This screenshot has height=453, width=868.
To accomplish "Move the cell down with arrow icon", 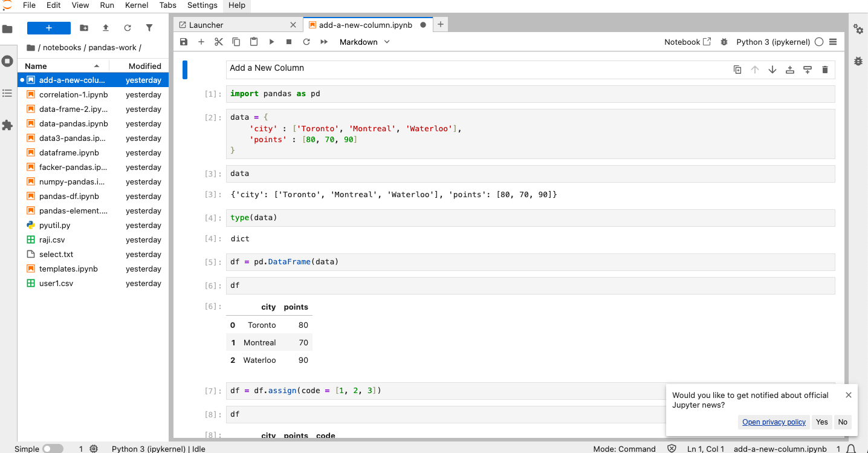I will [772, 70].
